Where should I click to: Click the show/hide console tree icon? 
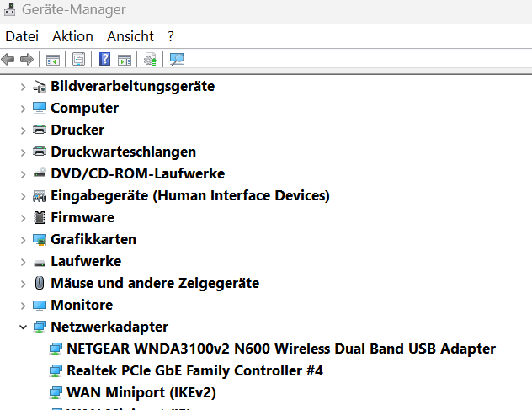click(52, 60)
